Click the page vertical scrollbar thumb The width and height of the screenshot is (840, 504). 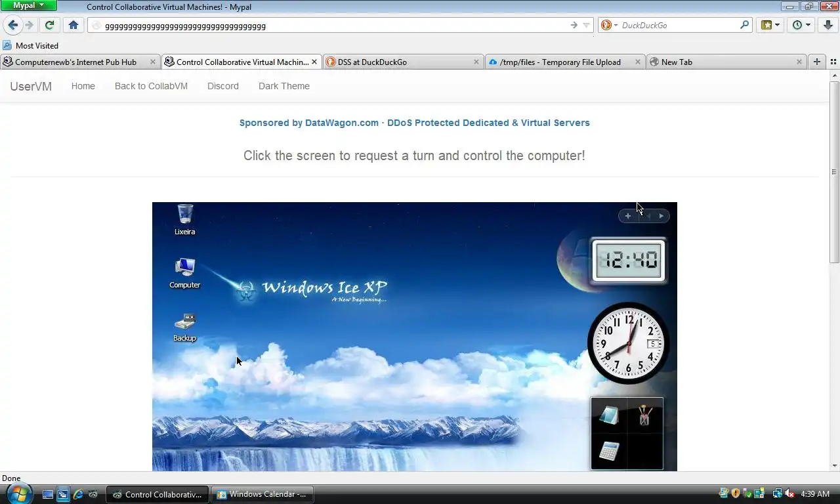[835, 171]
